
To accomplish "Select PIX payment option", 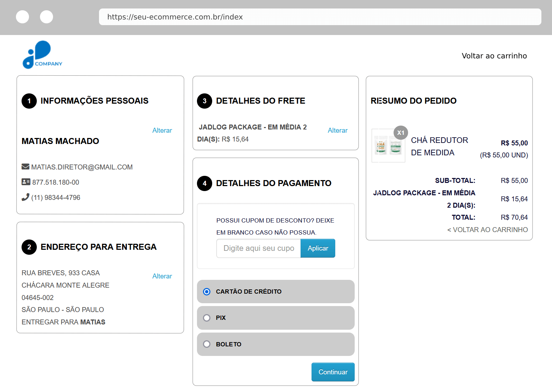I will (x=207, y=318).
